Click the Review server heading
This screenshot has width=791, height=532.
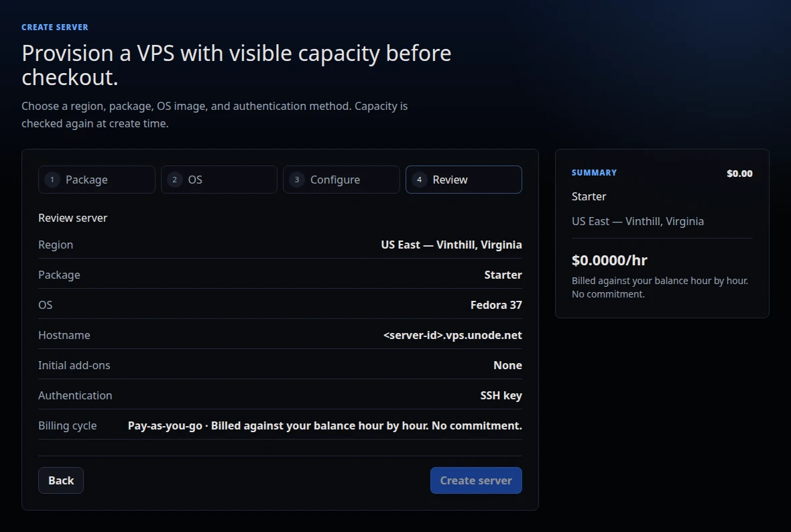(x=72, y=218)
